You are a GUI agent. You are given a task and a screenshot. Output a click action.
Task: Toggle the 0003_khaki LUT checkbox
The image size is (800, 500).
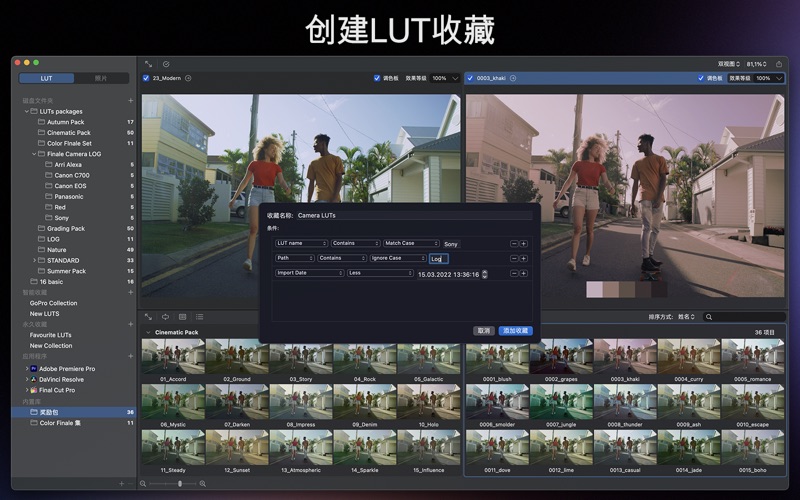471,78
